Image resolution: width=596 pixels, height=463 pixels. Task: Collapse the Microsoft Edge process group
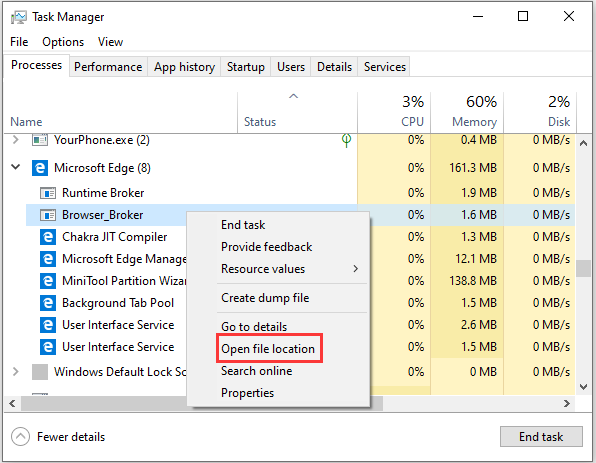[16, 167]
